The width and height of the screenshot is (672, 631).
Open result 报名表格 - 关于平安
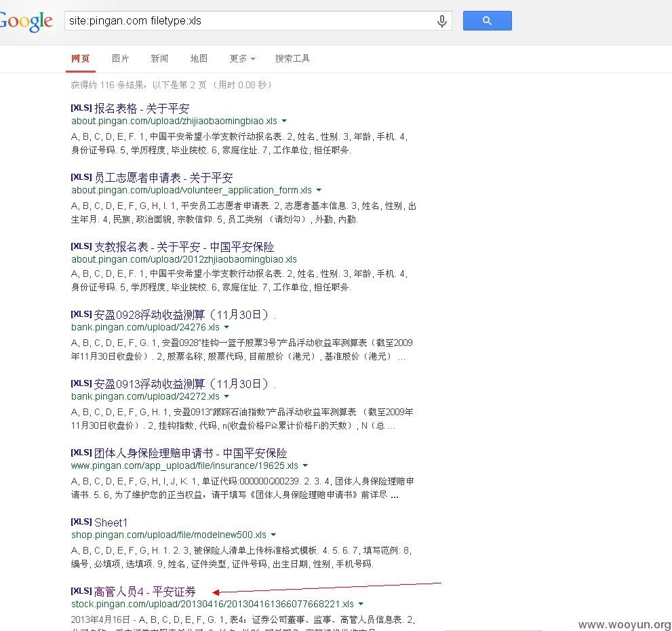point(142,109)
